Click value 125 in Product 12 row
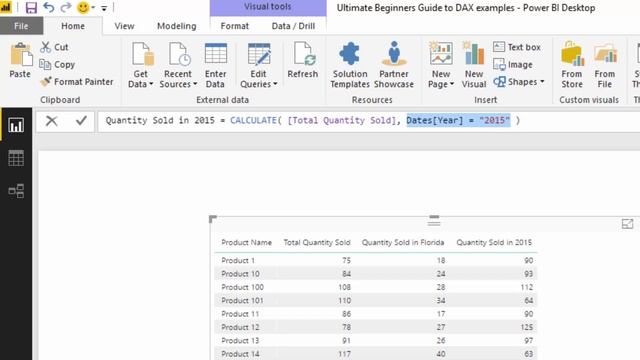 [x=527, y=327]
